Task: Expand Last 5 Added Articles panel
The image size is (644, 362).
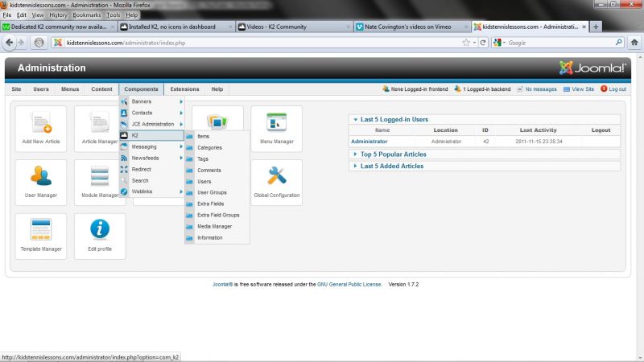Action: 356,166
